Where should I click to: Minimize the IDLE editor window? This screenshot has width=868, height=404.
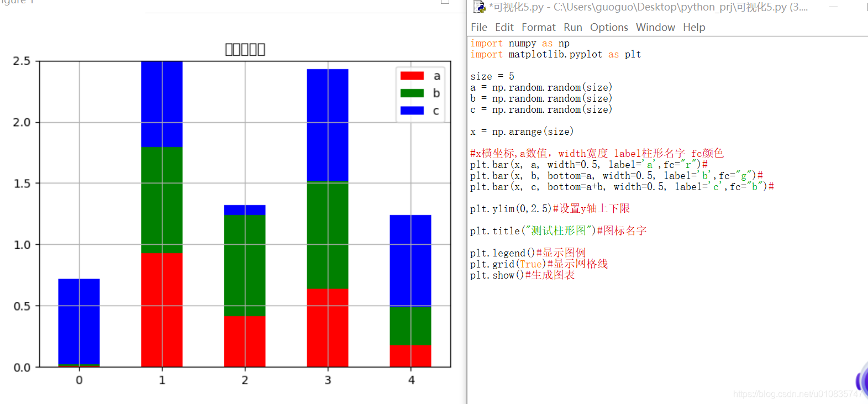point(834,7)
